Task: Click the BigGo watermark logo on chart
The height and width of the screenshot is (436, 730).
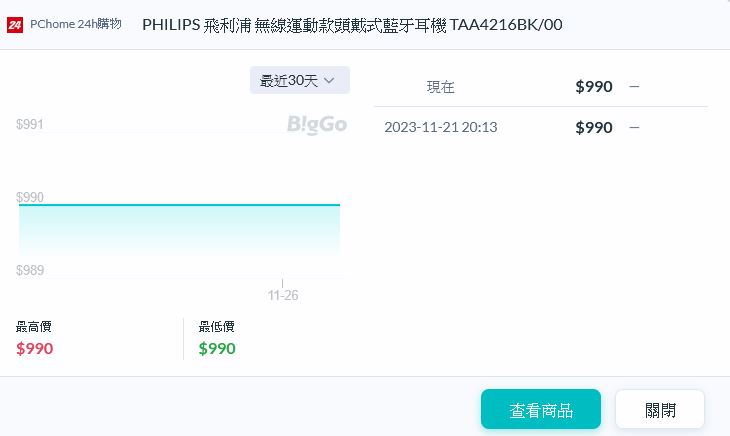Action: [x=316, y=124]
